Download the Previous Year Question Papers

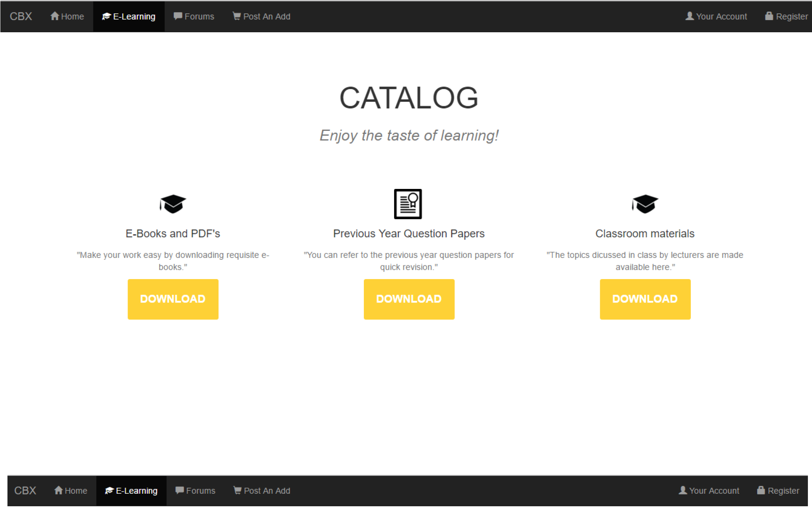pos(409,298)
